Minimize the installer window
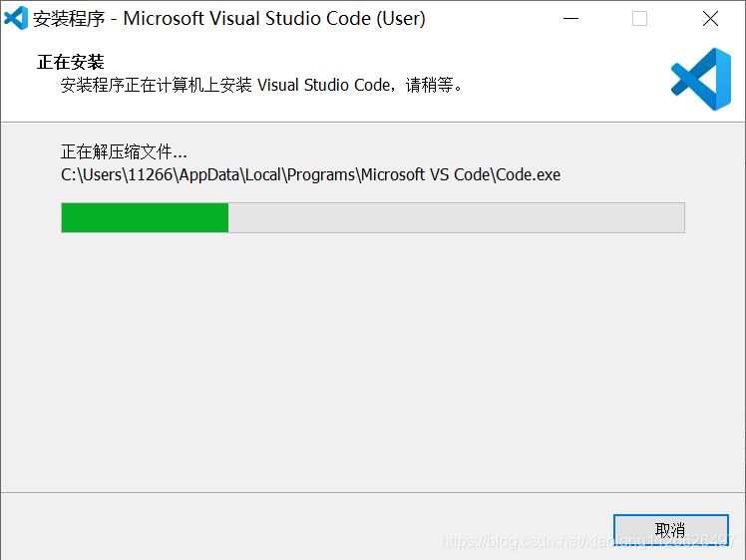Viewport: 746px width, 560px height. click(x=570, y=18)
